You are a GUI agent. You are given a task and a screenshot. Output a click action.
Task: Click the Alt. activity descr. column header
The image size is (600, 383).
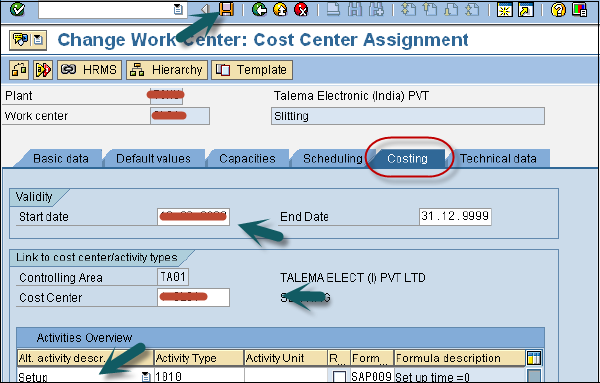click(x=85, y=358)
